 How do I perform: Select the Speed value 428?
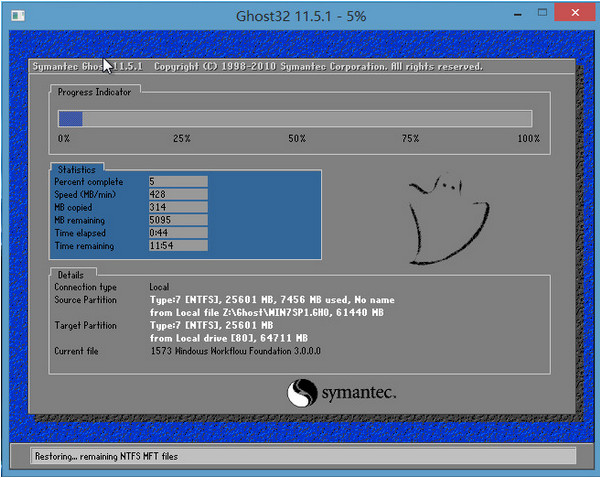click(178, 194)
